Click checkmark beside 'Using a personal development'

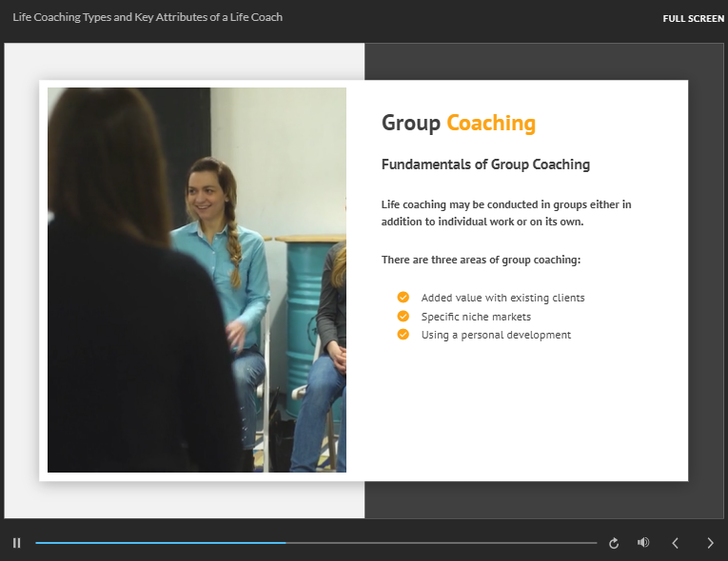403,335
